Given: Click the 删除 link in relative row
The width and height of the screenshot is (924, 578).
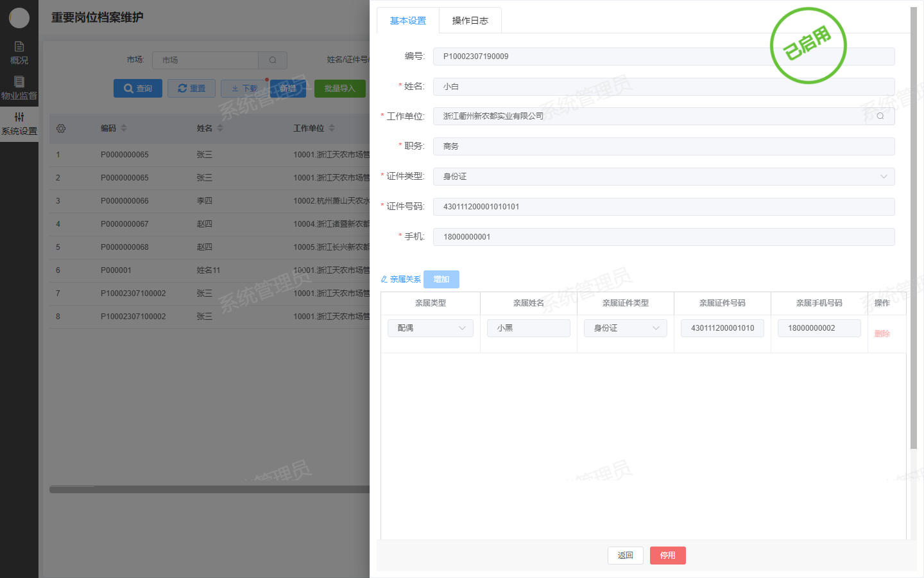Looking at the screenshot, I should [882, 334].
